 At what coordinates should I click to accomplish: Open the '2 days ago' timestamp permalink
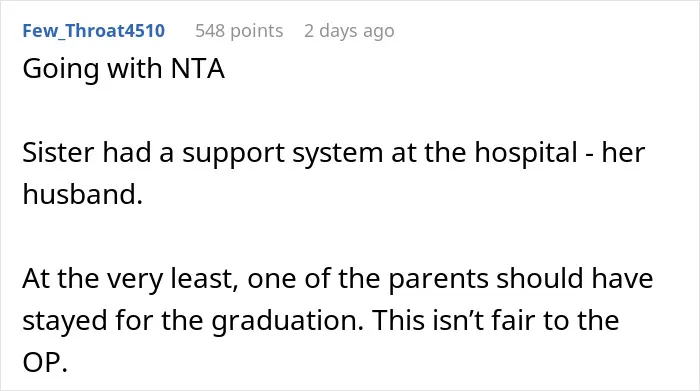(349, 31)
